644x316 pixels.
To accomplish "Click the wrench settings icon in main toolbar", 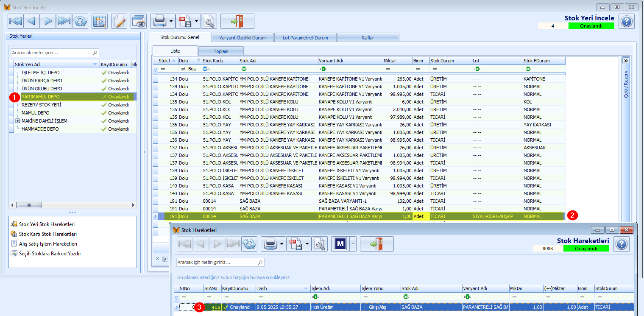I will 209,21.
